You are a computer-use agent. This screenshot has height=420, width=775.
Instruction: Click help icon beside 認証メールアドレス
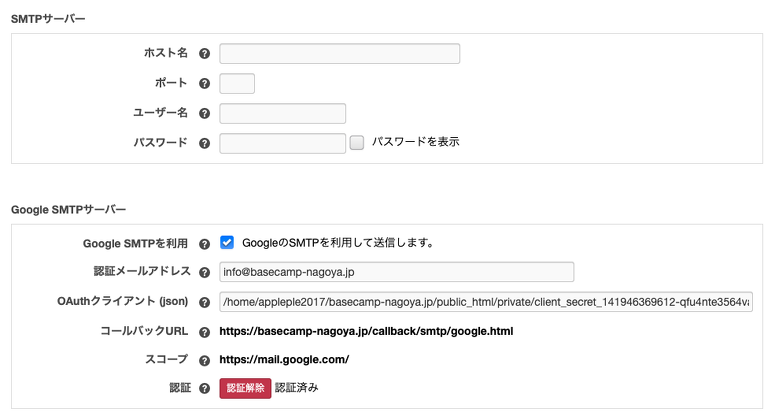[205, 272]
